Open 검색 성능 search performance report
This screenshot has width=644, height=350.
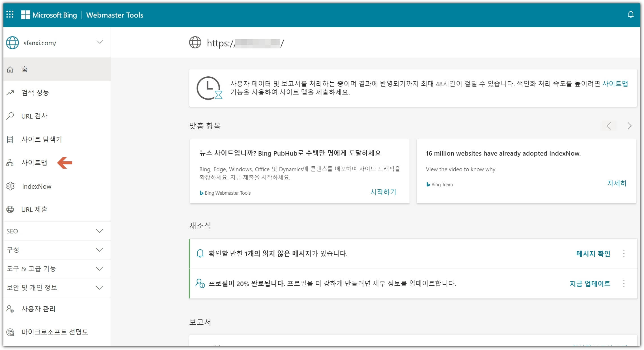coord(35,93)
